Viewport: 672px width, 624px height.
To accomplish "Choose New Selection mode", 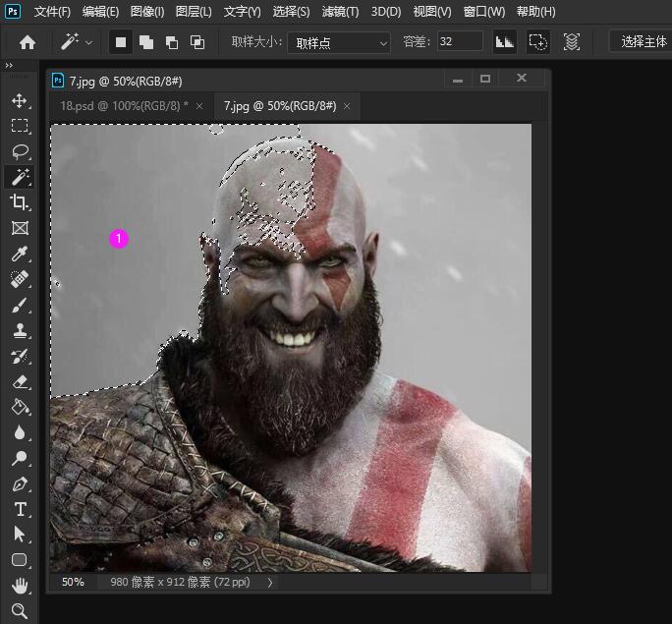I will (121, 42).
